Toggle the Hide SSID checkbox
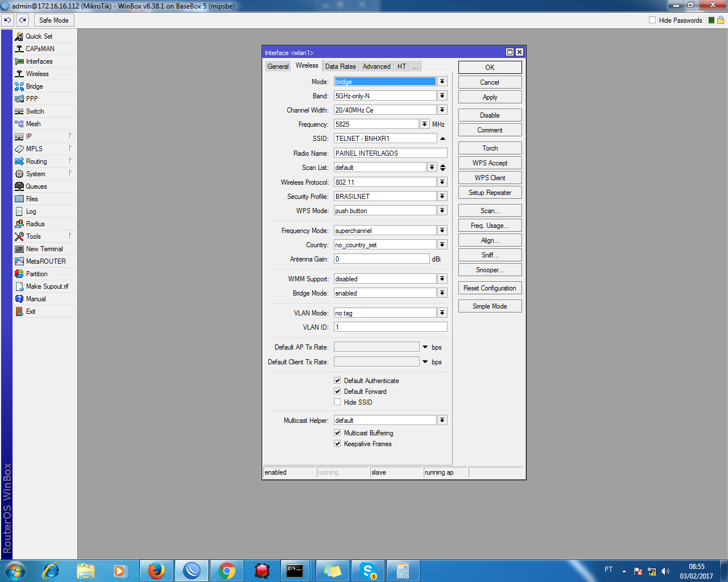 point(337,402)
